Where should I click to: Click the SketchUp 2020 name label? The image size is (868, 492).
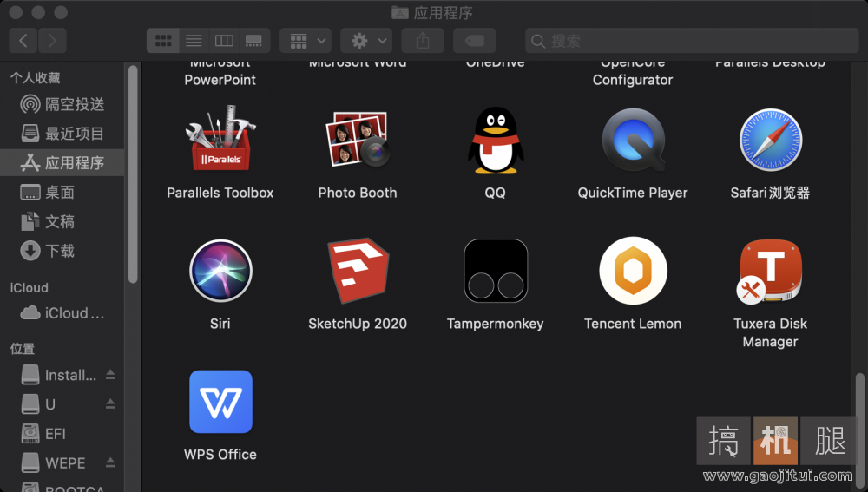[358, 324]
